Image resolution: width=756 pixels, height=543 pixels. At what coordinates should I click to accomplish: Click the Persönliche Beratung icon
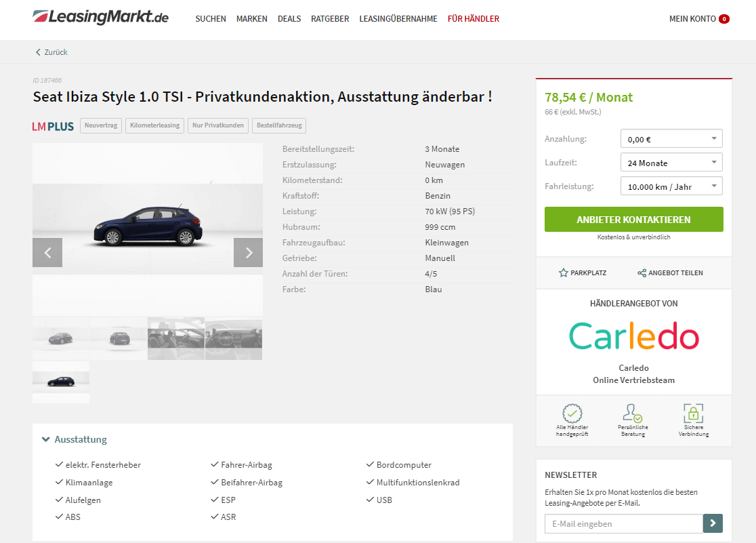point(632,413)
